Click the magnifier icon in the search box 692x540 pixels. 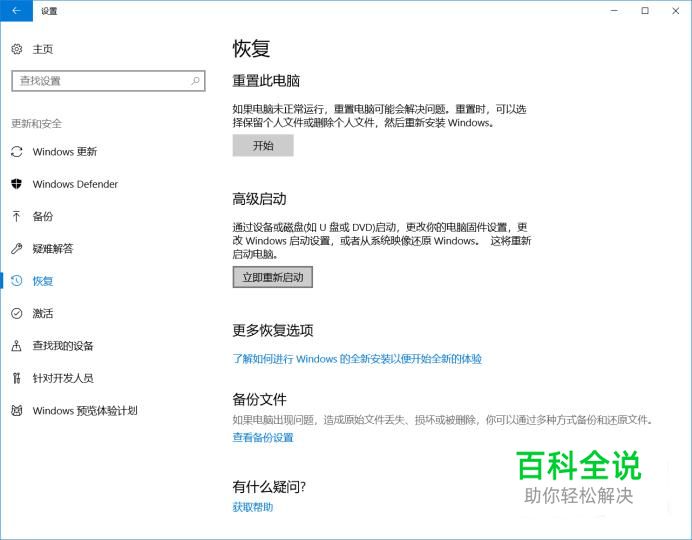click(x=195, y=81)
